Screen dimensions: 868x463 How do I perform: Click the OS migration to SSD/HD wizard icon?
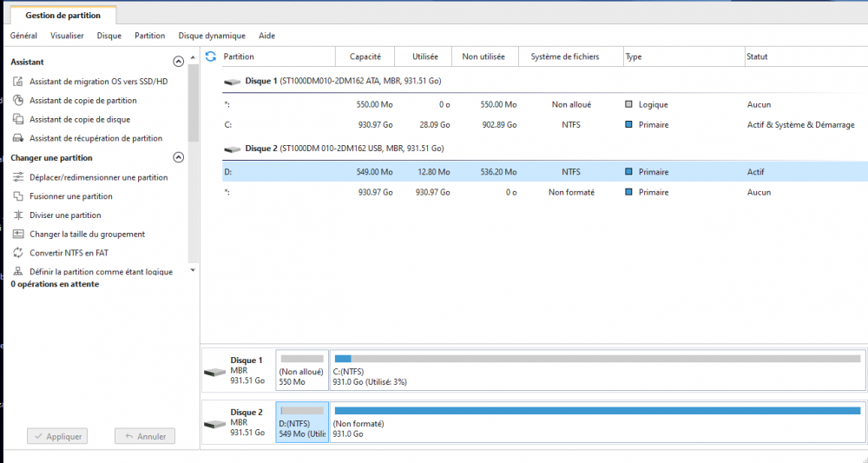[17, 82]
